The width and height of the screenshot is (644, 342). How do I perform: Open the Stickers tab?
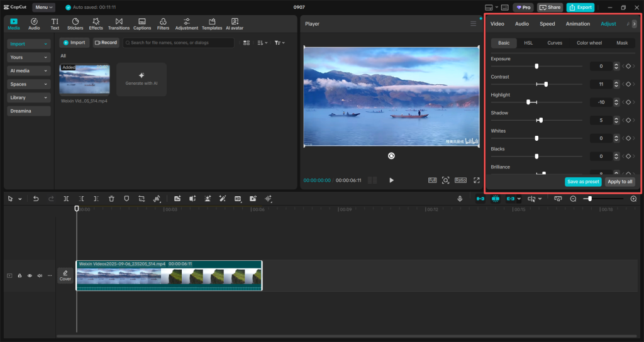[75, 24]
